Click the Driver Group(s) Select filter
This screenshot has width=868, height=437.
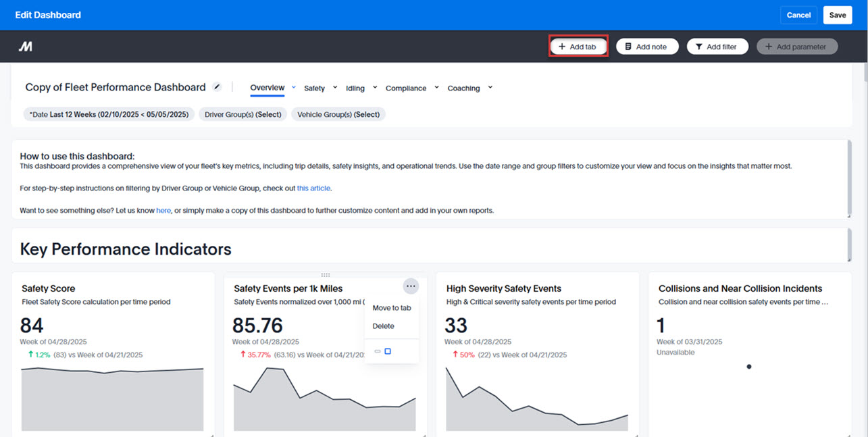point(242,113)
